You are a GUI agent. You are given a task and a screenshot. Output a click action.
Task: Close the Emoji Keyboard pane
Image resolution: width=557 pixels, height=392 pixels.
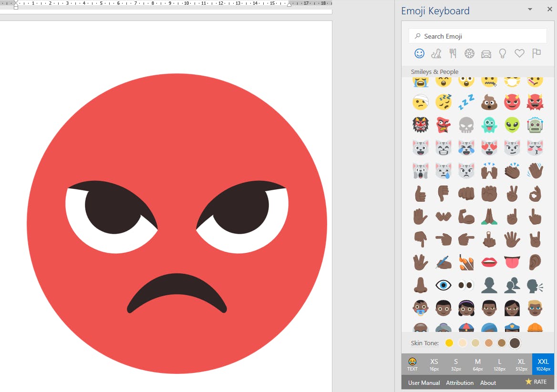549,10
